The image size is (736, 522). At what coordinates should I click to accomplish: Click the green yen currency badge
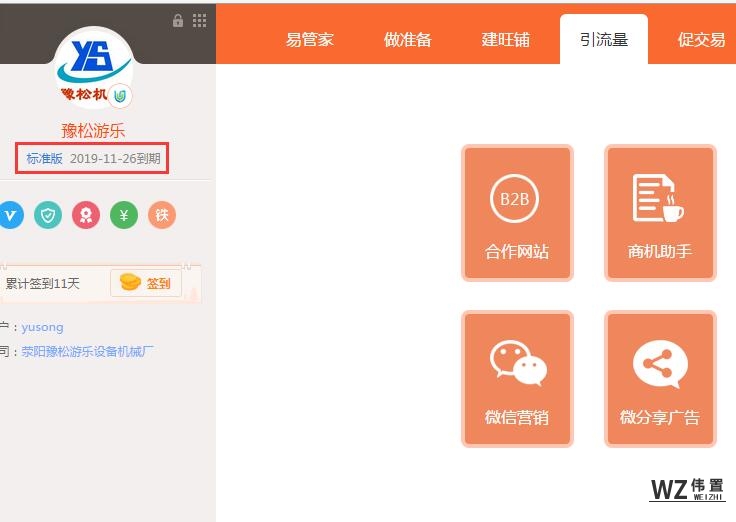tap(124, 215)
